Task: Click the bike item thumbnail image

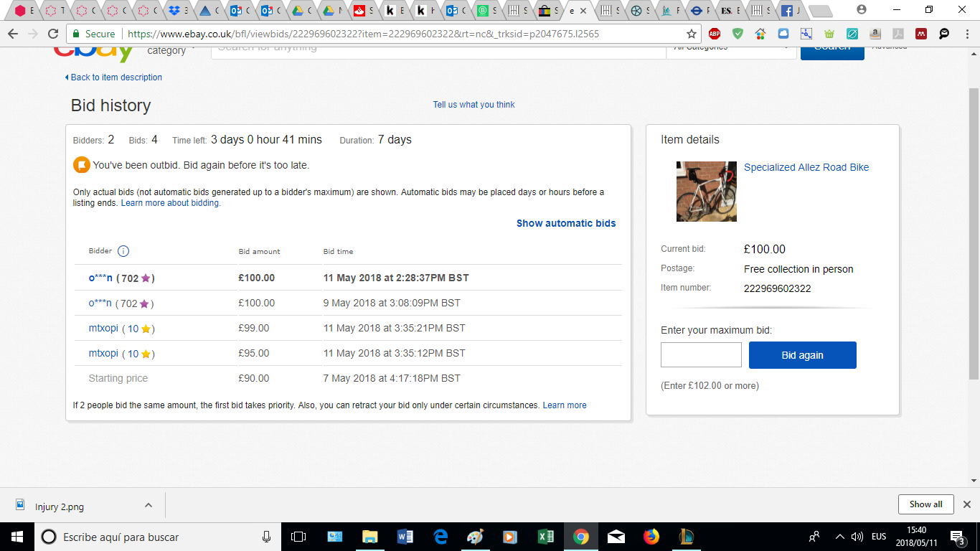Action: tap(707, 191)
